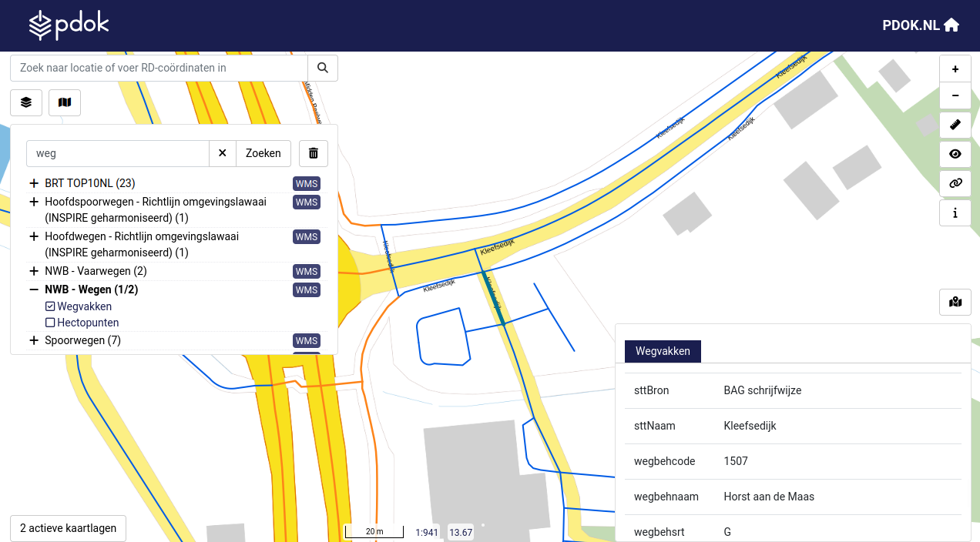Open the background map selector icon

[65, 102]
